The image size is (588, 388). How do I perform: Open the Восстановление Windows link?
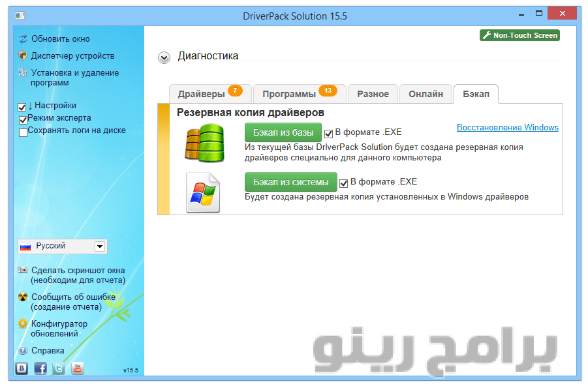tap(507, 127)
